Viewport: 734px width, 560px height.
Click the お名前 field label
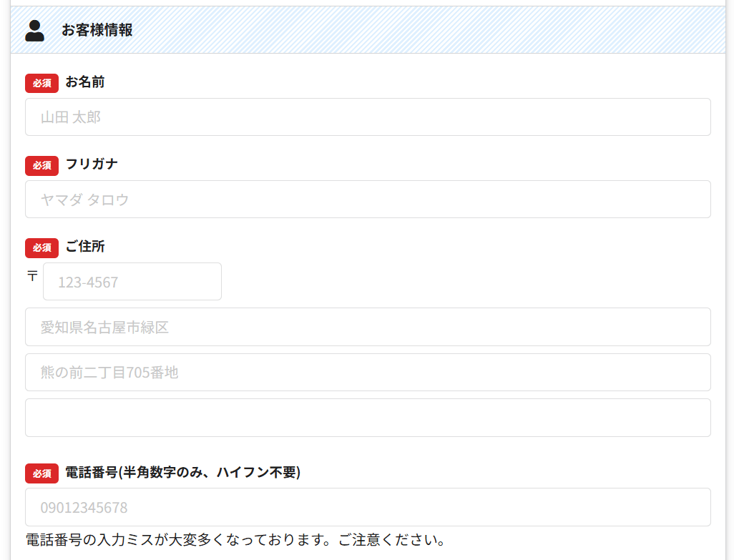coord(85,82)
